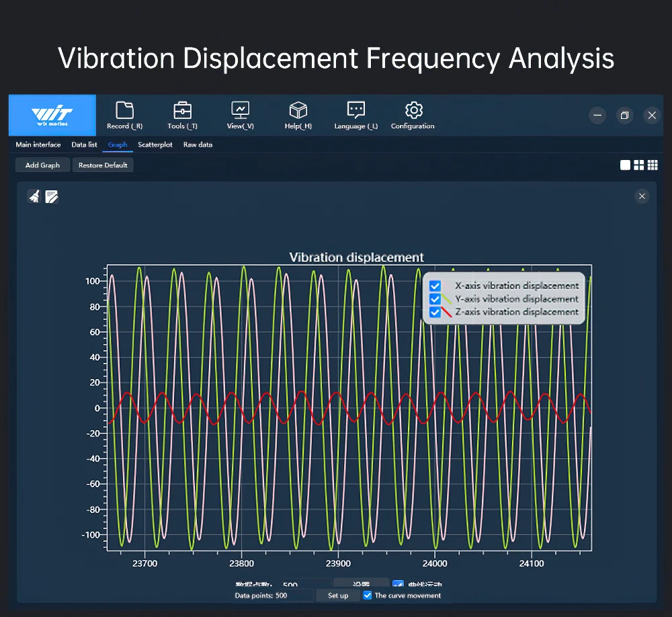The image size is (672, 617).
Task: Open the Tools toolbox icon
Action: coord(182,110)
